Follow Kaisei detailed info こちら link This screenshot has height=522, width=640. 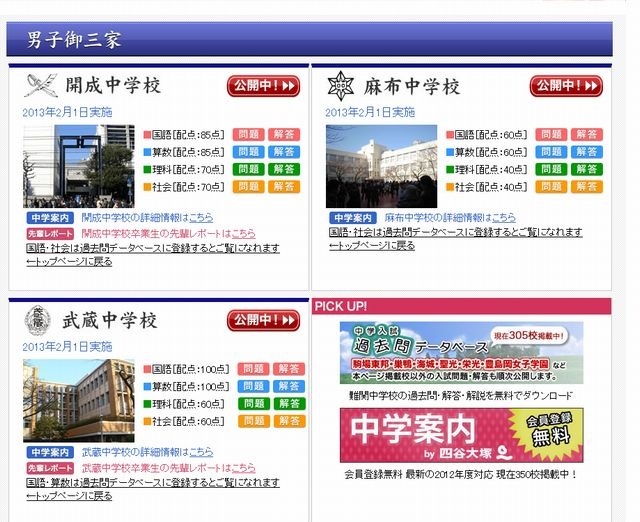pyautogui.click(x=201, y=218)
